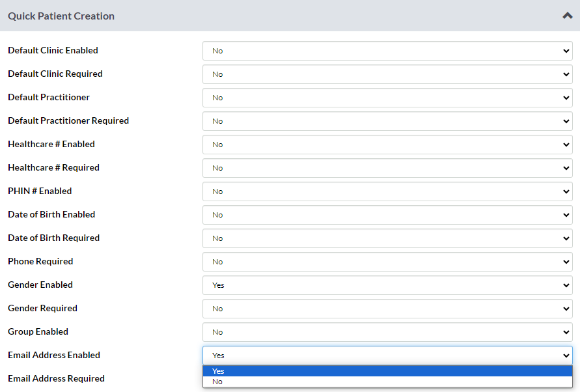Image resolution: width=580 pixels, height=392 pixels.
Task: Click the Quick Patient Creation header text
Action: 61,16
